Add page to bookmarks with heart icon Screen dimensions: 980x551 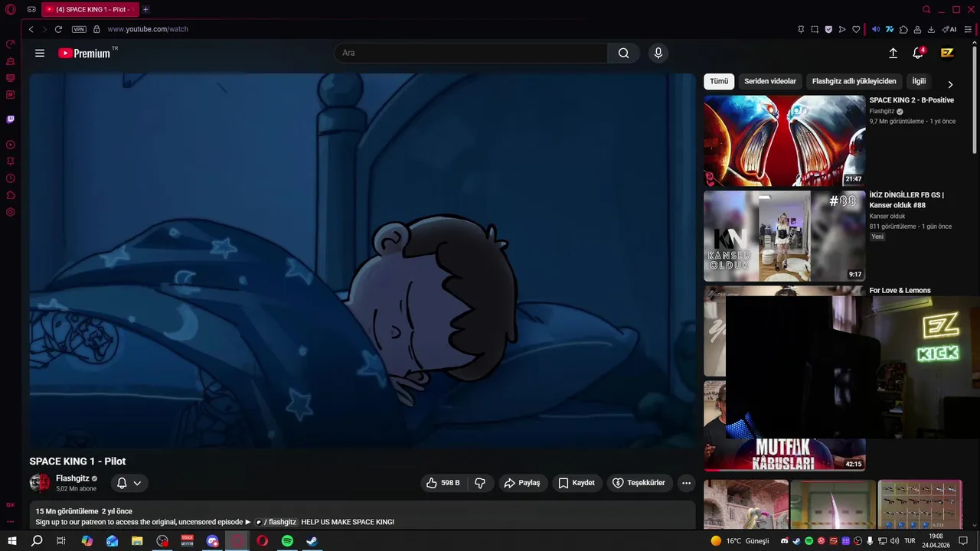pyautogui.click(x=856, y=29)
